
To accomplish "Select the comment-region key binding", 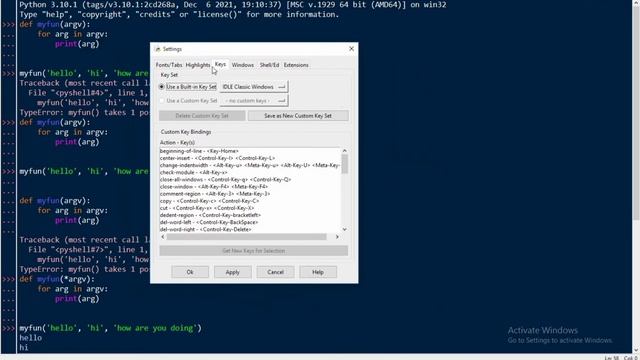I will pyautogui.click(x=250, y=194).
